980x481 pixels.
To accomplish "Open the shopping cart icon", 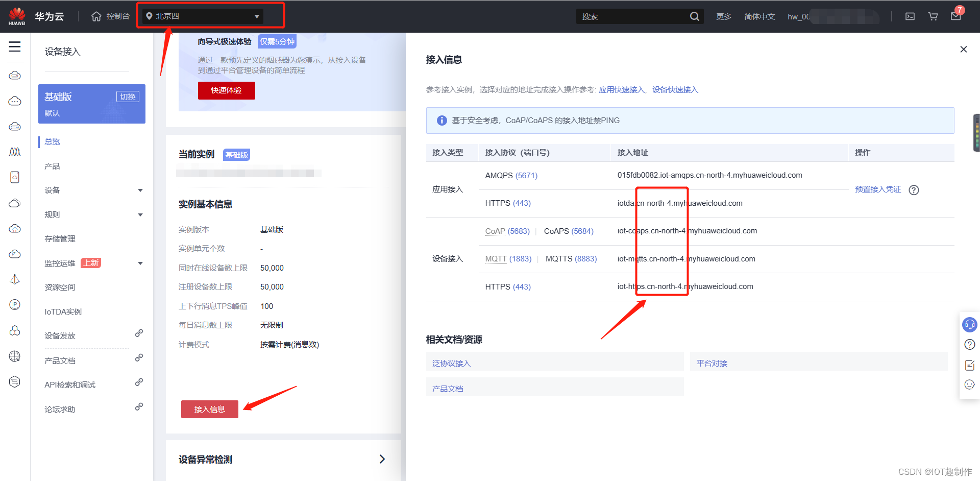I will 933,16.
